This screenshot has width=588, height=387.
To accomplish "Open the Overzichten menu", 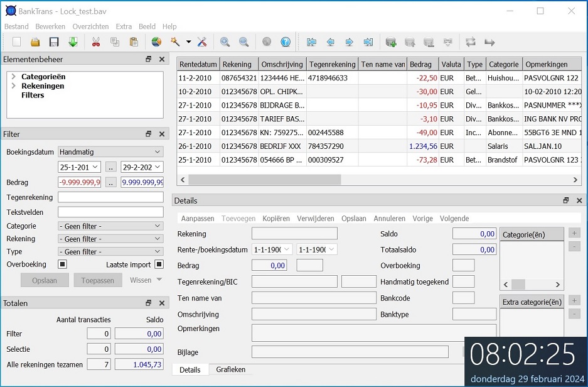I will pos(90,26).
